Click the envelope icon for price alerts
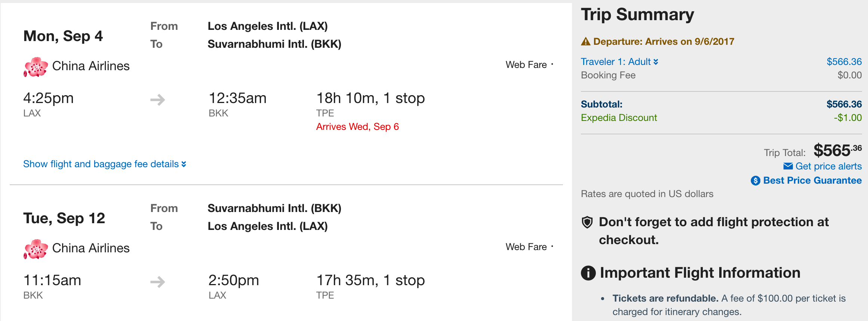The height and width of the screenshot is (321, 868). point(788,166)
